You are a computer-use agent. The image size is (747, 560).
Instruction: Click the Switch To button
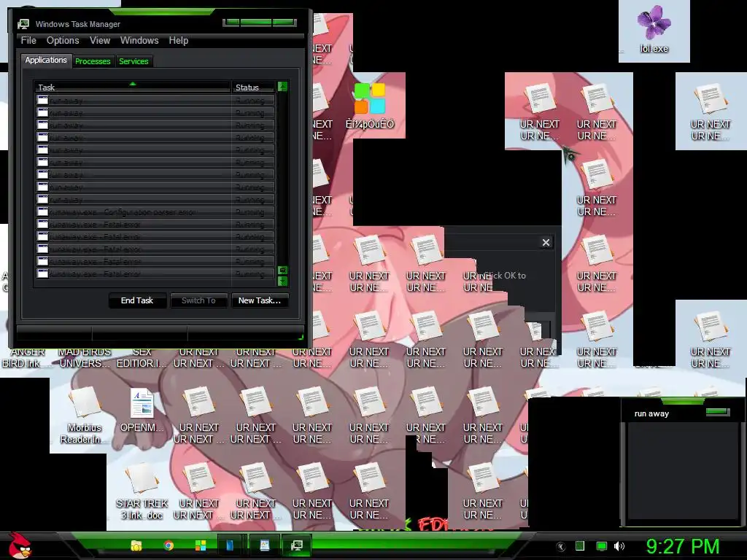pos(198,300)
